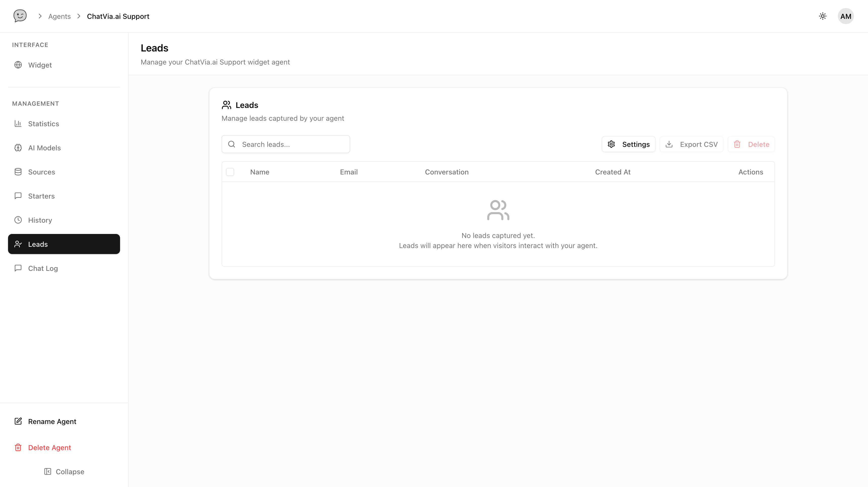Open the Chat Log sidebar item

(43, 268)
